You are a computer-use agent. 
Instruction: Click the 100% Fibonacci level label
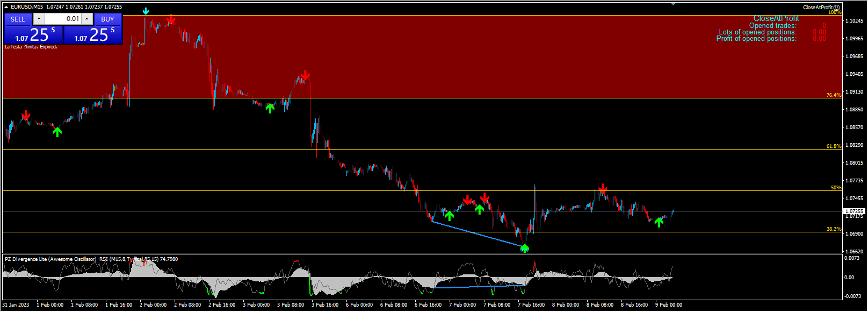pos(834,12)
